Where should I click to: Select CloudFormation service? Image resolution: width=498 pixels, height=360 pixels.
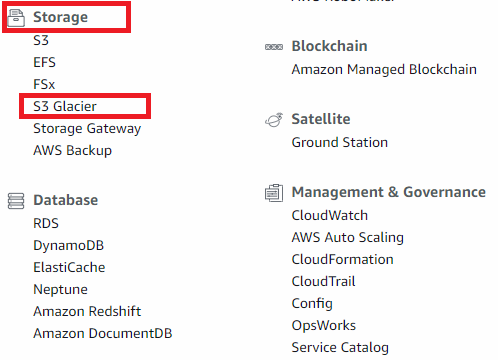point(342,259)
